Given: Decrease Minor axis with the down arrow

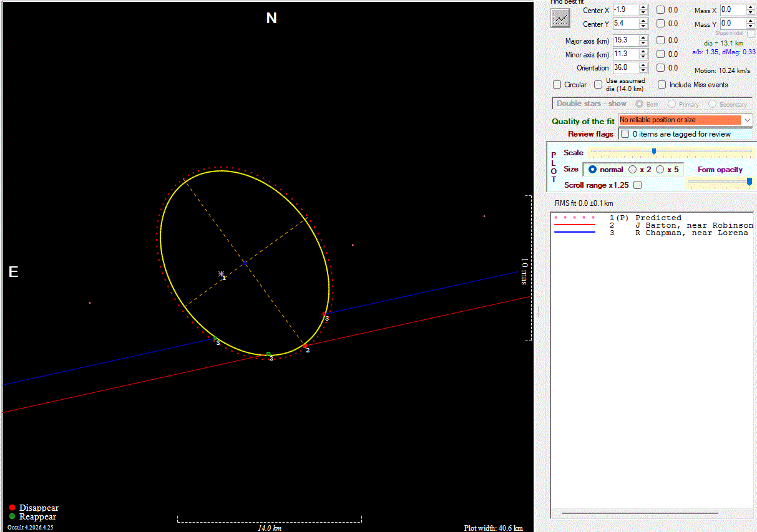Looking at the screenshot, I should [x=643, y=57].
